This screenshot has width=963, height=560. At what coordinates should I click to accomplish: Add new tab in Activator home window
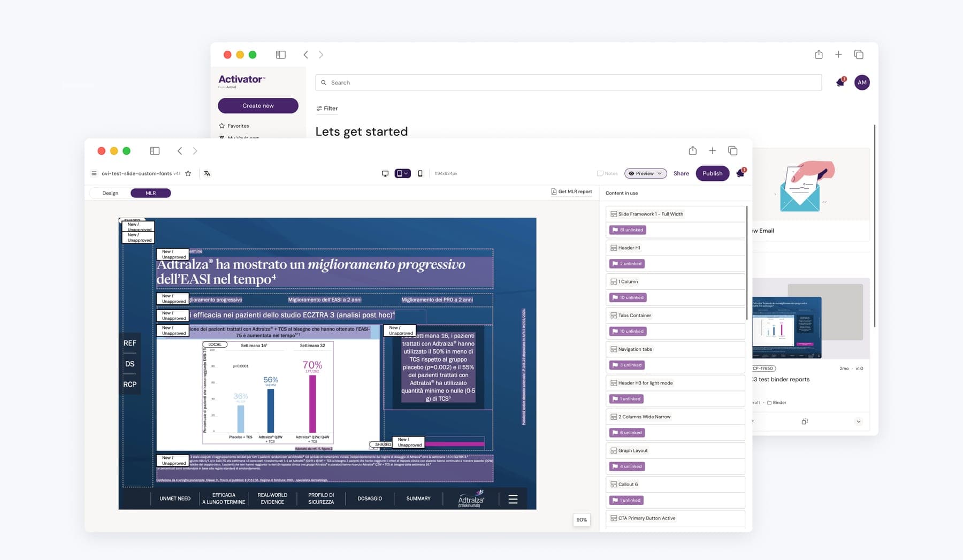(838, 55)
